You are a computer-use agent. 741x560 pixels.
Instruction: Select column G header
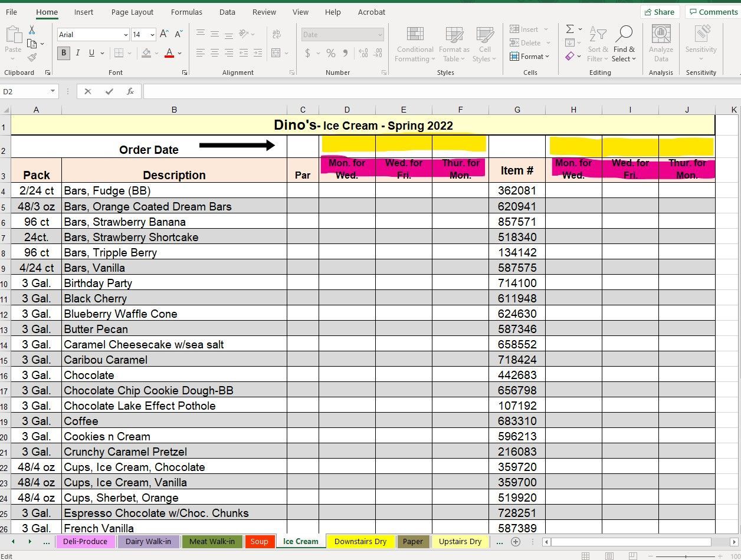pos(517,110)
